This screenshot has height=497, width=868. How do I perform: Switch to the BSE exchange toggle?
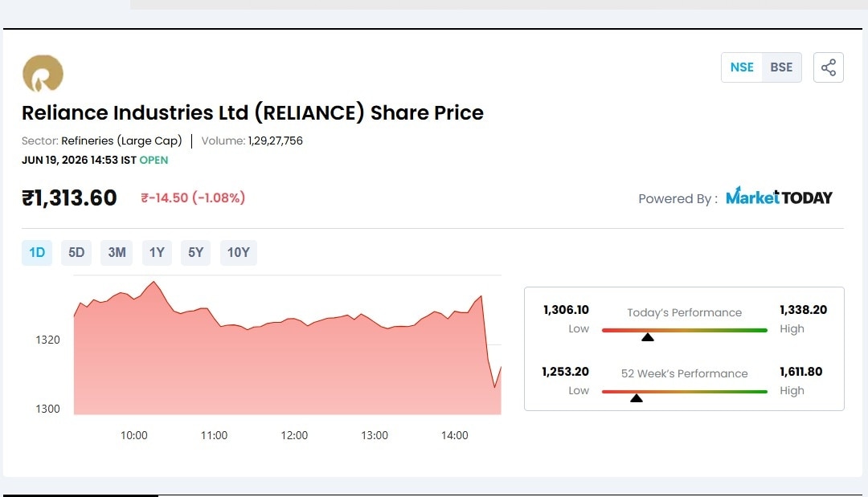[x=782, y=67]
